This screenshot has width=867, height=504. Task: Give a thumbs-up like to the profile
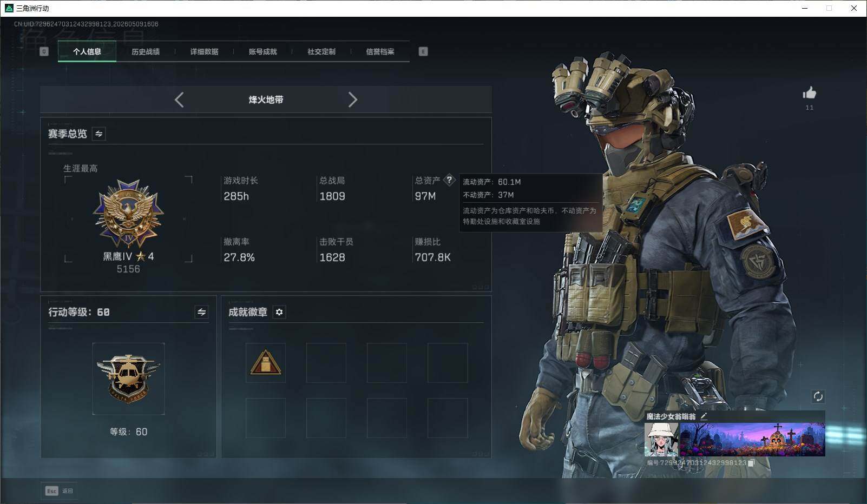(810, 93)
